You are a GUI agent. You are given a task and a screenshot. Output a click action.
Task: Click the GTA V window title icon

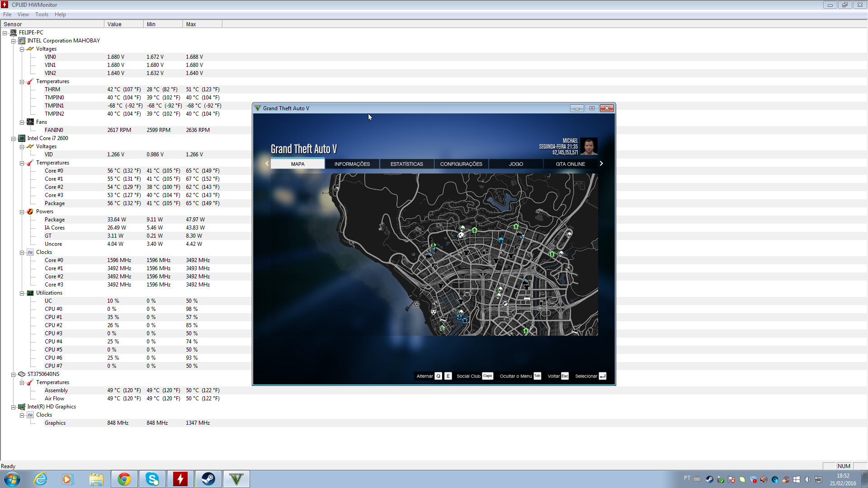[x=258, y=108]
